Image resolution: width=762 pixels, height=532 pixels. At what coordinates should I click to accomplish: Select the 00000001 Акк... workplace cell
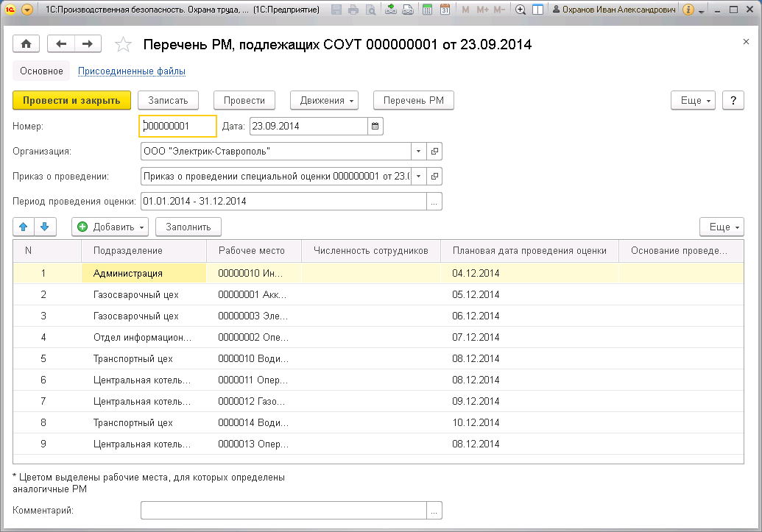coord(254,294)
